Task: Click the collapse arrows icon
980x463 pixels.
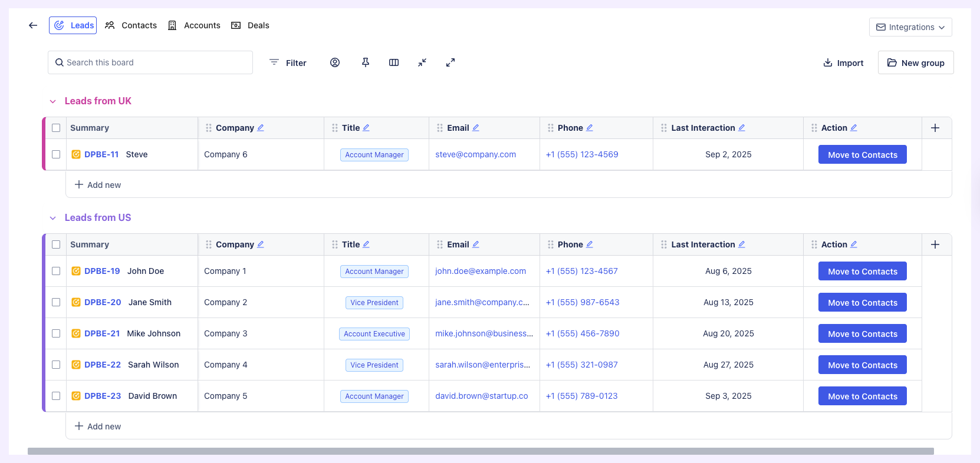Action: (x=422, y=62)
